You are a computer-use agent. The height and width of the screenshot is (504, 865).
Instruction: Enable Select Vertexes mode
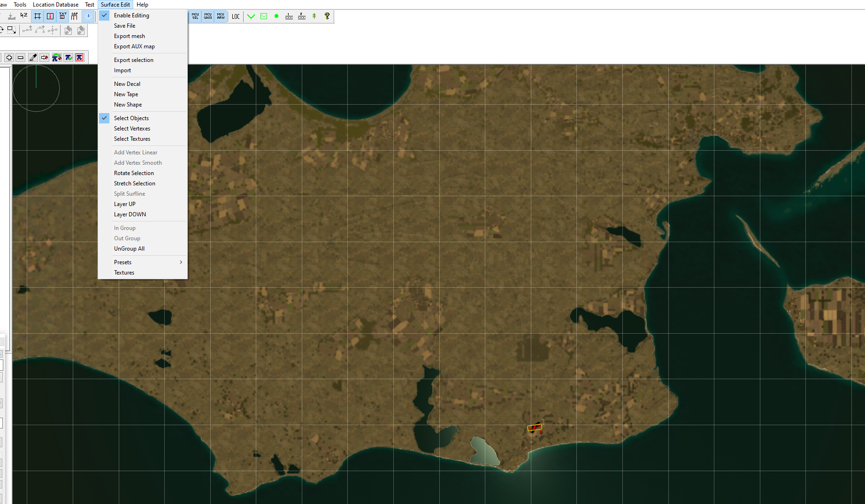click(132, 128)
